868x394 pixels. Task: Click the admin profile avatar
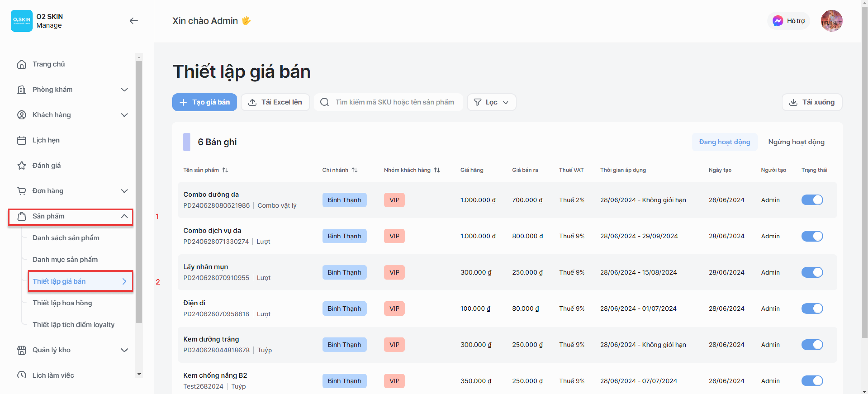click(x=831, y=21)
